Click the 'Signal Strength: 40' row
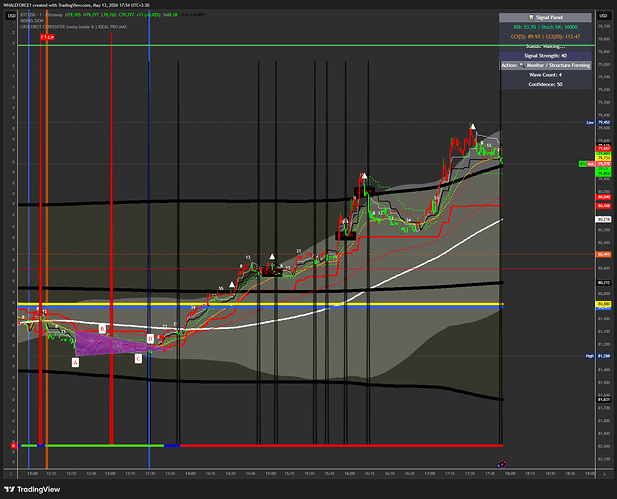Image resolution: width=617 pixels, height=499 pixels. 545,56
